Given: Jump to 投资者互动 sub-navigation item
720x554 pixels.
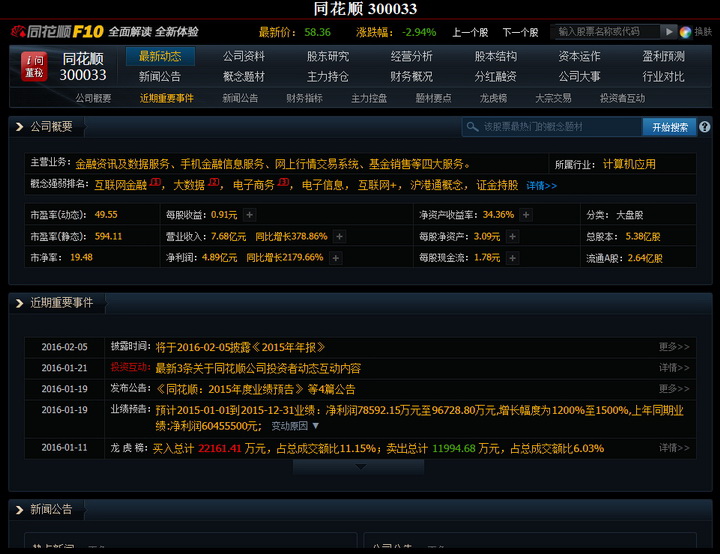Looking at the screenshot, I should pos(622,98).
